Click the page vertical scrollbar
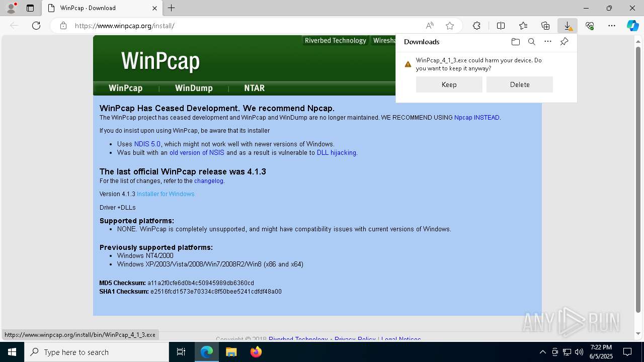 pos(638,178)
